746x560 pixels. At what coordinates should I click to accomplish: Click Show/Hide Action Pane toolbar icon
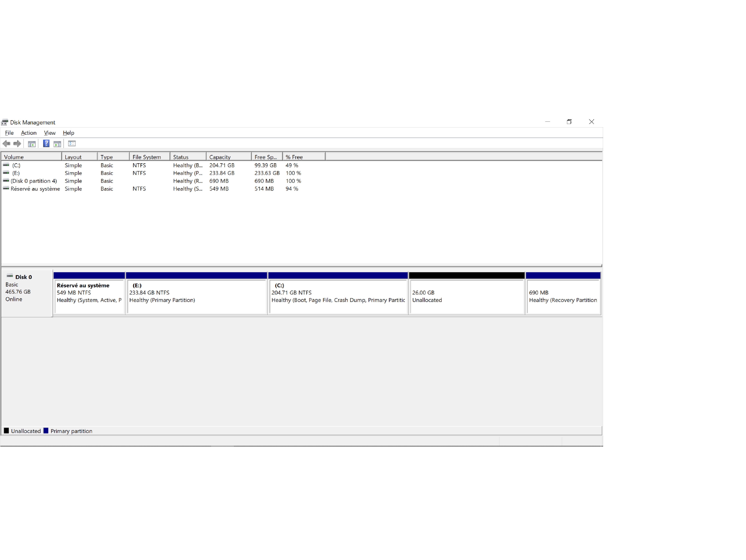click(57, 144)
